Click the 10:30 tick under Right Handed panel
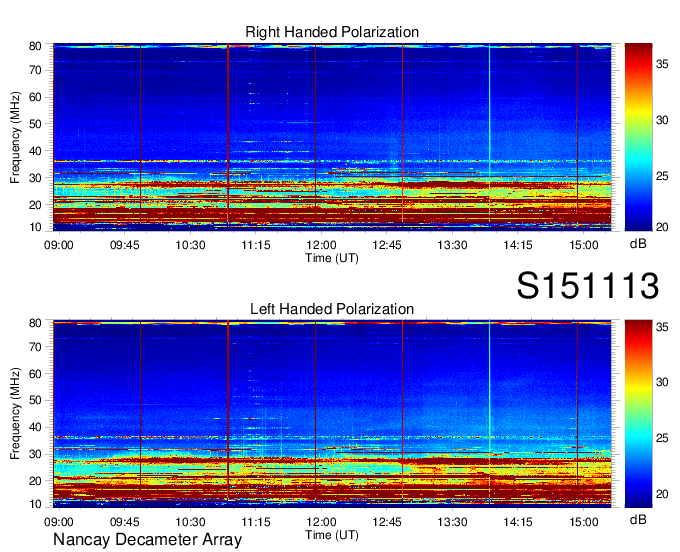 pos(190,245)
